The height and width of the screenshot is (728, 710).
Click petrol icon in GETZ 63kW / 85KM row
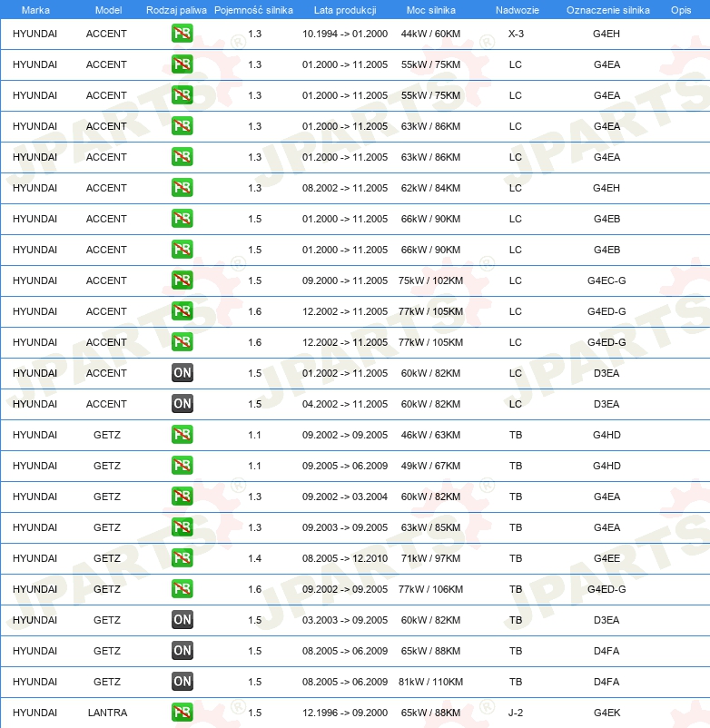click(x=182, y=527)
